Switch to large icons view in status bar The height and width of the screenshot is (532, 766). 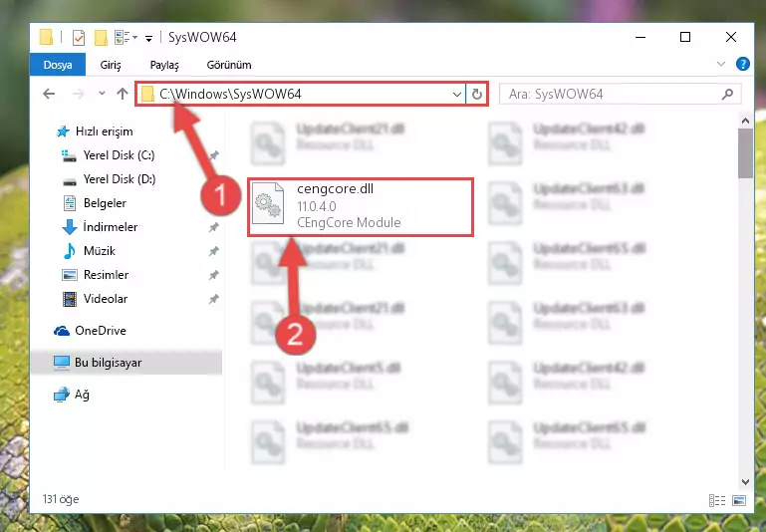click(x=739, y=500)
